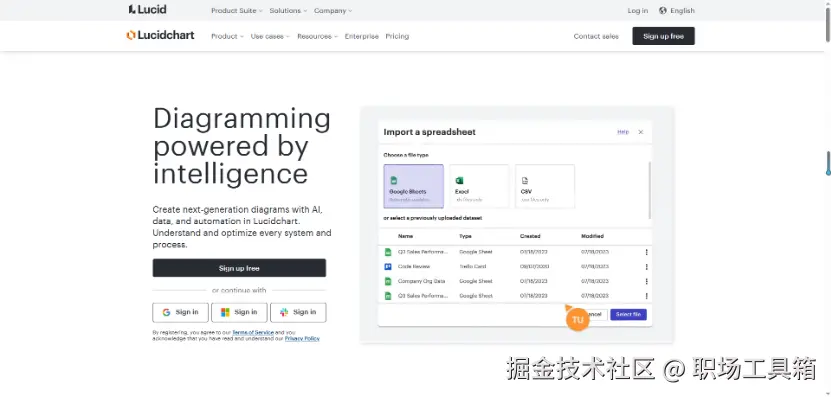
Task: Select the CSV file type card
Action: [x=545, y=186]
